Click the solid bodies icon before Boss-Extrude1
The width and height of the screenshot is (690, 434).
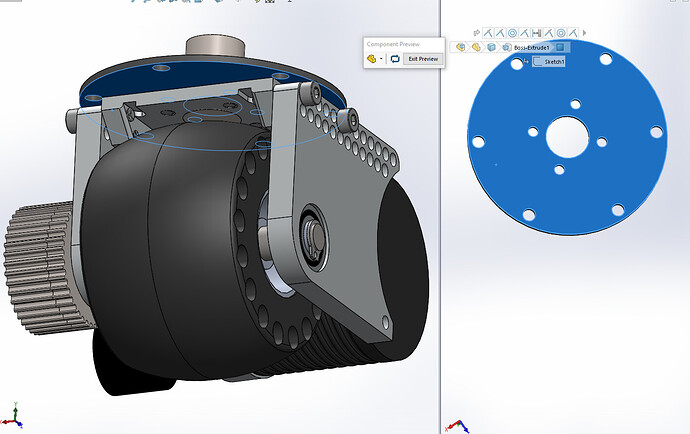coord(505,46)
